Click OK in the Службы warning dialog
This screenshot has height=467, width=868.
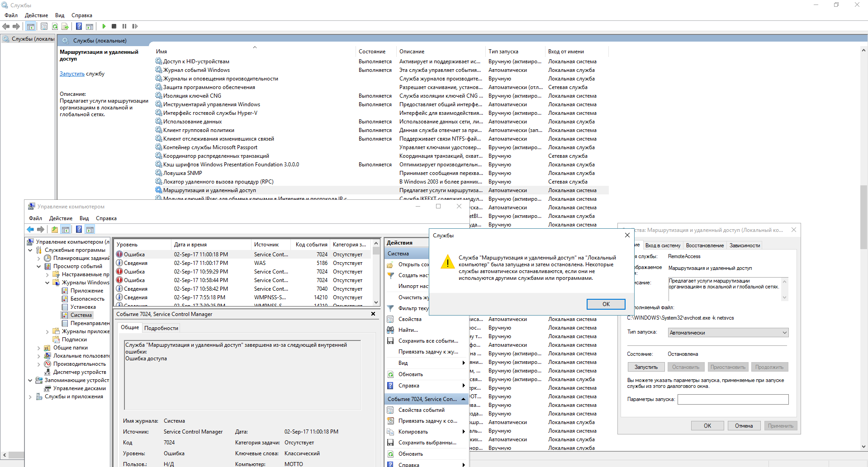tap(606, 304)
